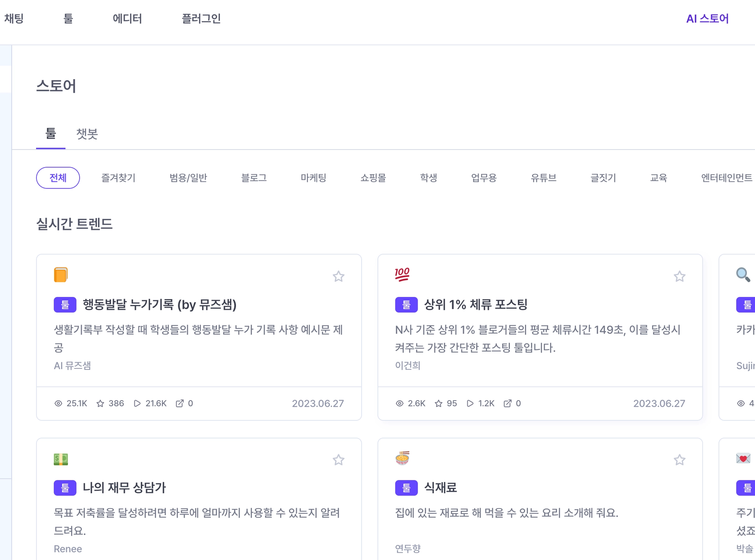This screenshot has height=560, width=755.
Task: Toggle favorite star on 나의 재무 상담가
Action: [338, 460]
